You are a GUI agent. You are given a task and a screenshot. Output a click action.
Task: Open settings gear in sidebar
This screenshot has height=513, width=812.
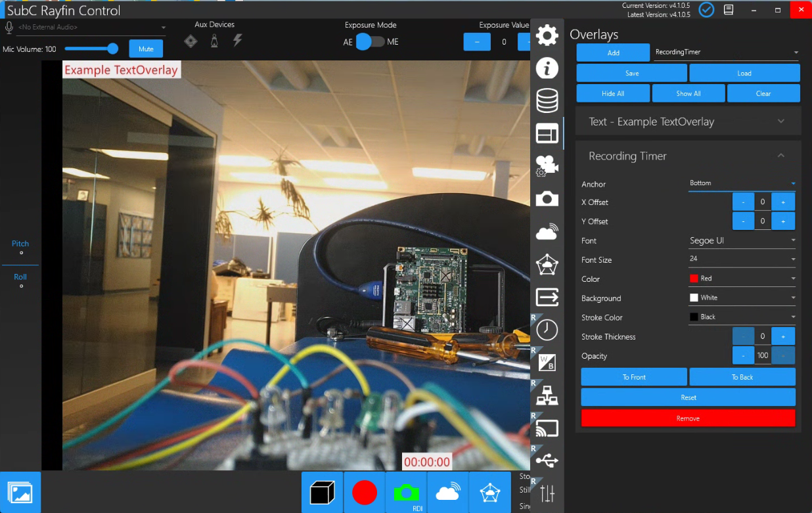[x=547, y=35]
